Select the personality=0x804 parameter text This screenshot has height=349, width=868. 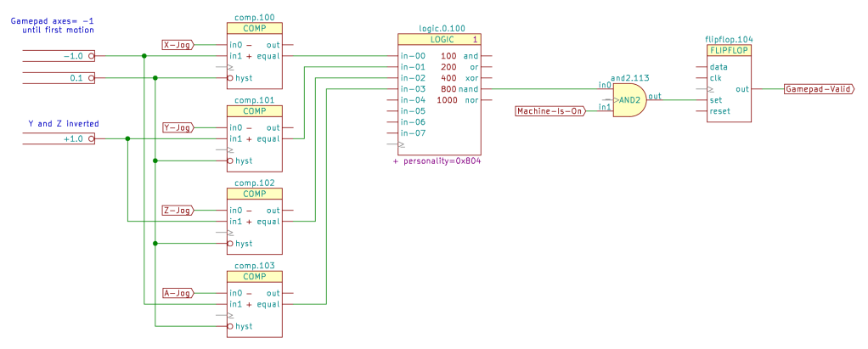click(x=437, y=160)
